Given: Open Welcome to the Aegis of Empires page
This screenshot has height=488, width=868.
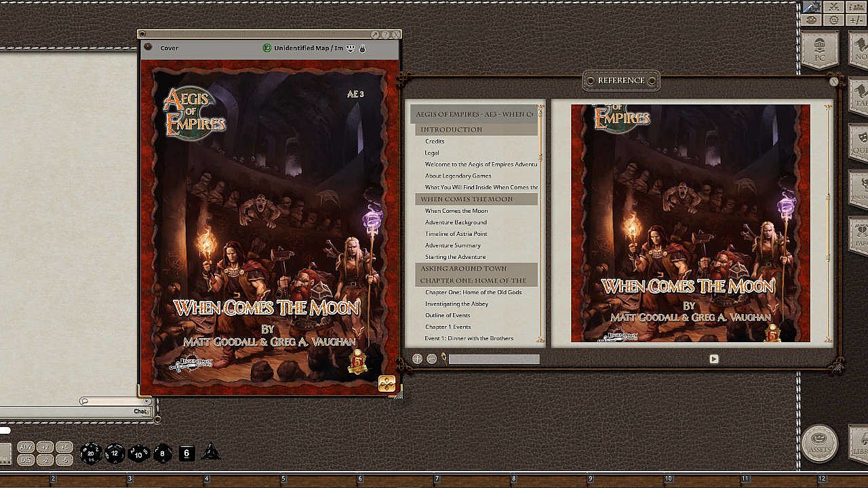Looking at the screenshot, I should coord(481,165).
